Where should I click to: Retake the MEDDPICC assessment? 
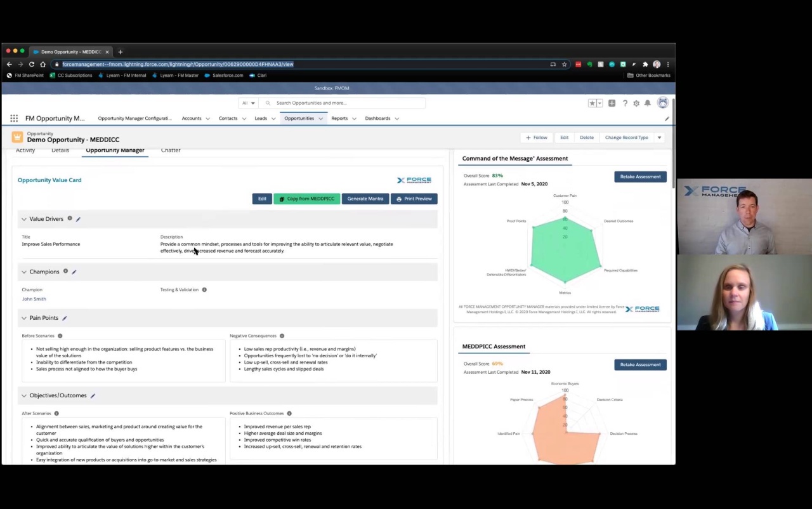(640, 364)
